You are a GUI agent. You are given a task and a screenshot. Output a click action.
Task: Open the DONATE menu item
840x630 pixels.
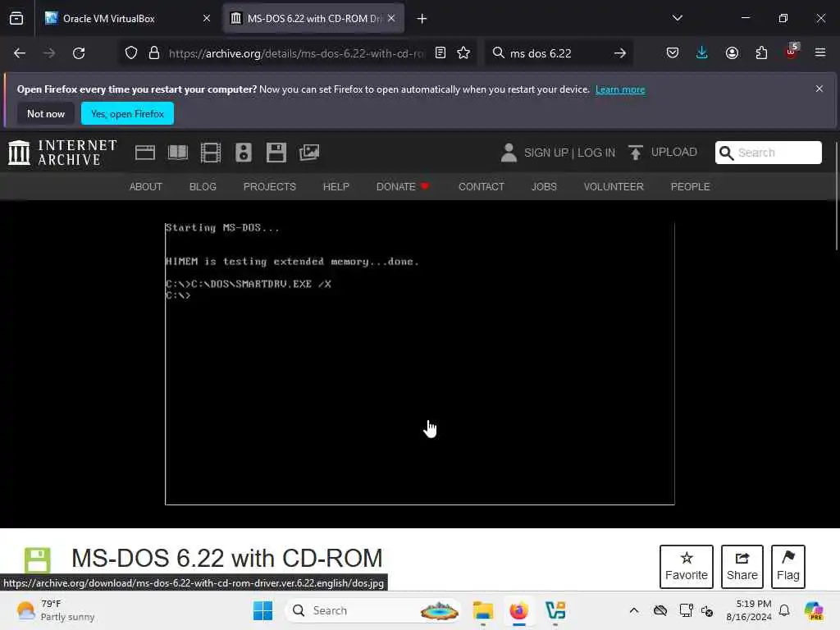coord(403,186)
